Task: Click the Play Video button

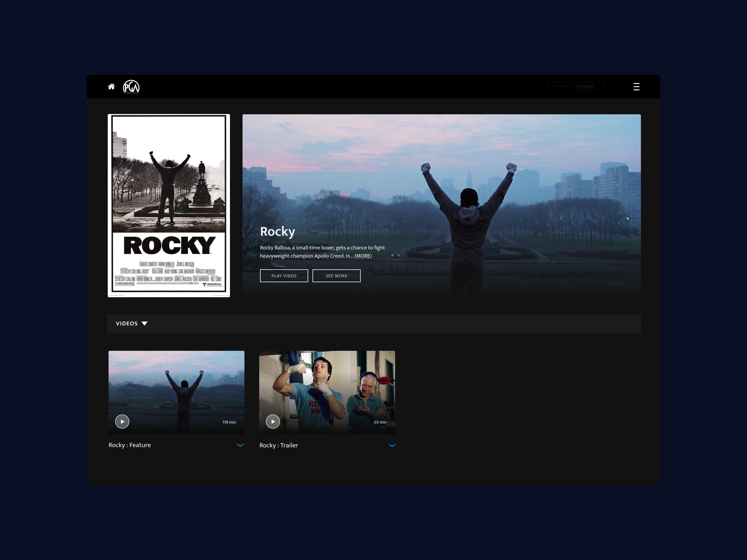Action: pyautogui.click(x=284, y=276)
